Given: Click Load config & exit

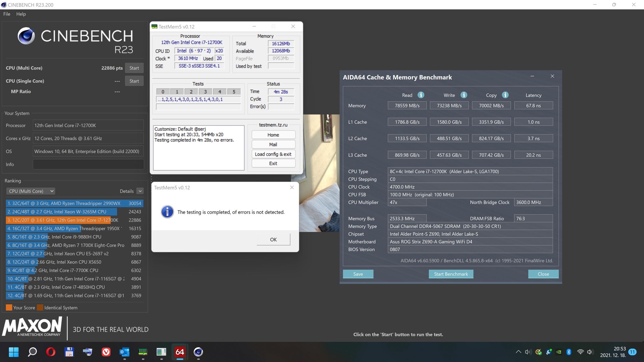Looking at the screenshot, I should (x=273, y=154).
